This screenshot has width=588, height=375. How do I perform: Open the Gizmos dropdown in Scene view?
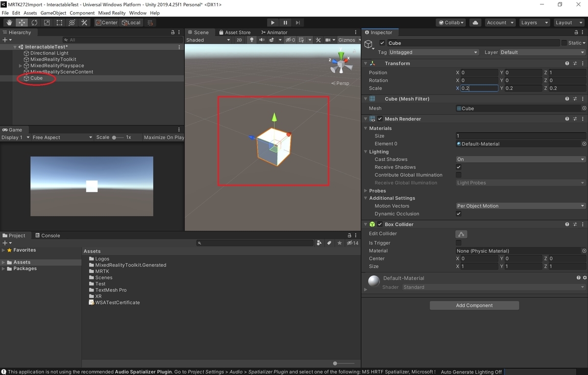pos(348,40)
